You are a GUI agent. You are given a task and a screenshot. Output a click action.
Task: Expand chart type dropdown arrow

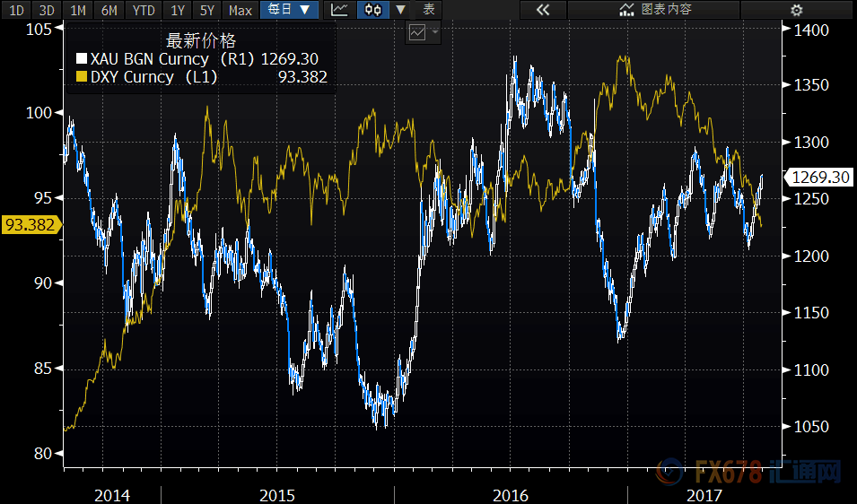[x=400, y=10]
